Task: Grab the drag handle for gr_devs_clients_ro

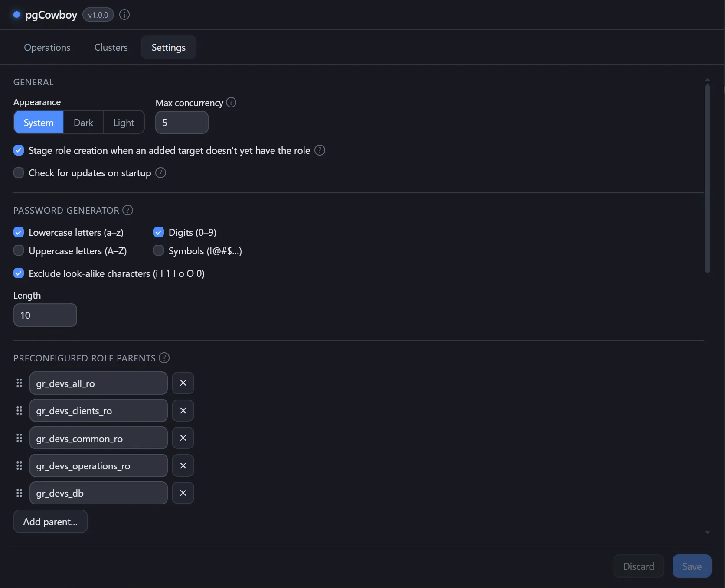Action: pyautogui.click(x=19, y=410)
